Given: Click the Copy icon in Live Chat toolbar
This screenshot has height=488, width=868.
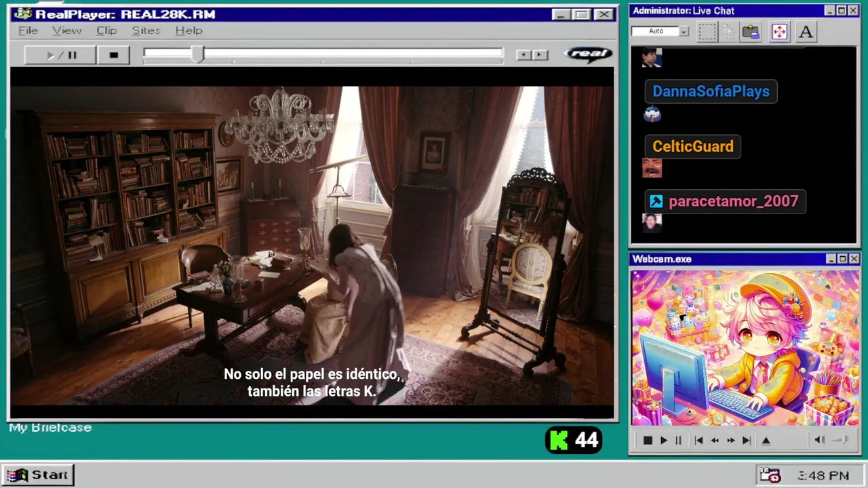Looking at the screenshot, I should pos(729,31).
